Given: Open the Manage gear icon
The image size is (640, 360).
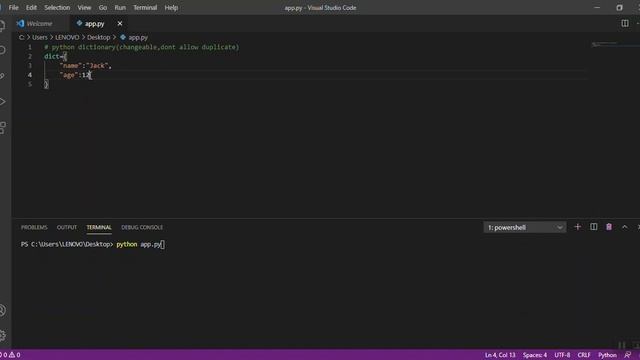Looking at the screenshot, I should pos(2,336).
